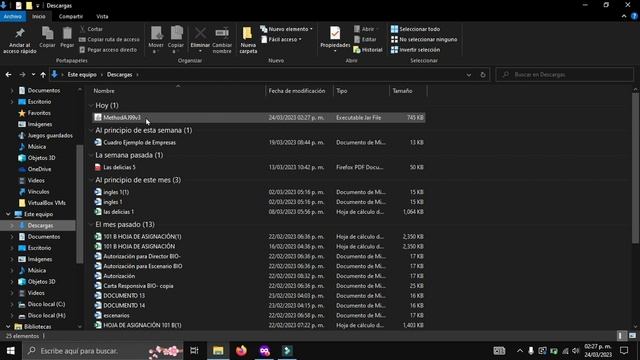
Task: Select Carta Responsiva BIO- copia
Action: [259, 286]
